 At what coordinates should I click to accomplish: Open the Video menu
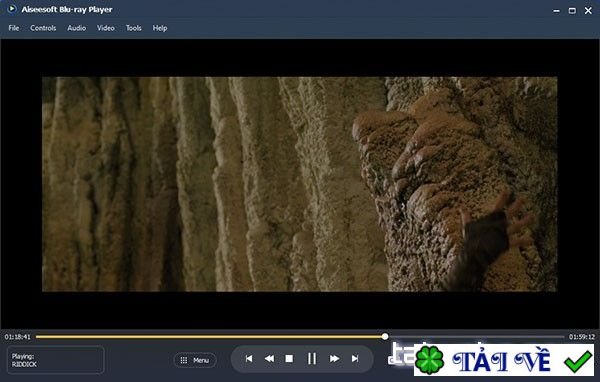click(106, 28)
